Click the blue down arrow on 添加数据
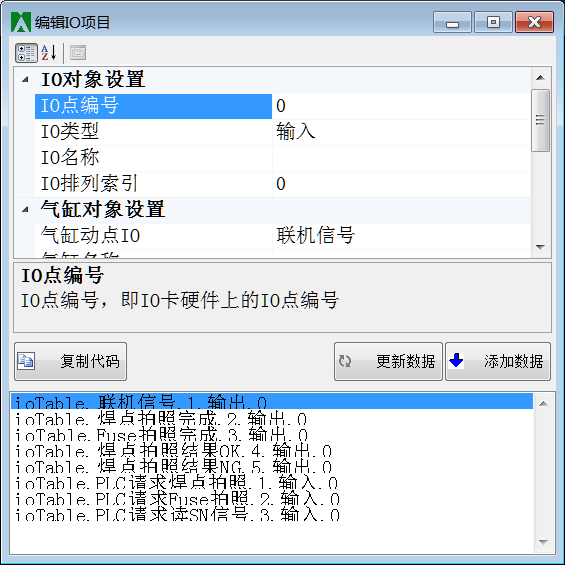The width and height of the screenshot is (565, 565). 456,360
